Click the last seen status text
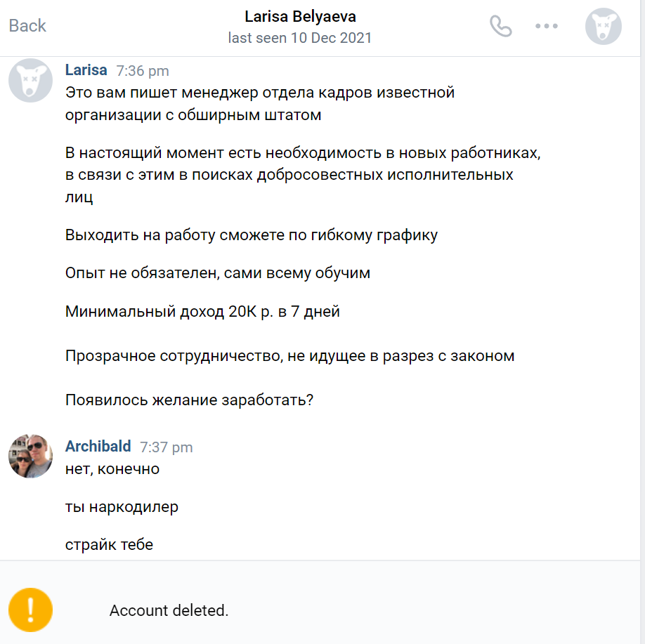 click(x=301, y=38)
